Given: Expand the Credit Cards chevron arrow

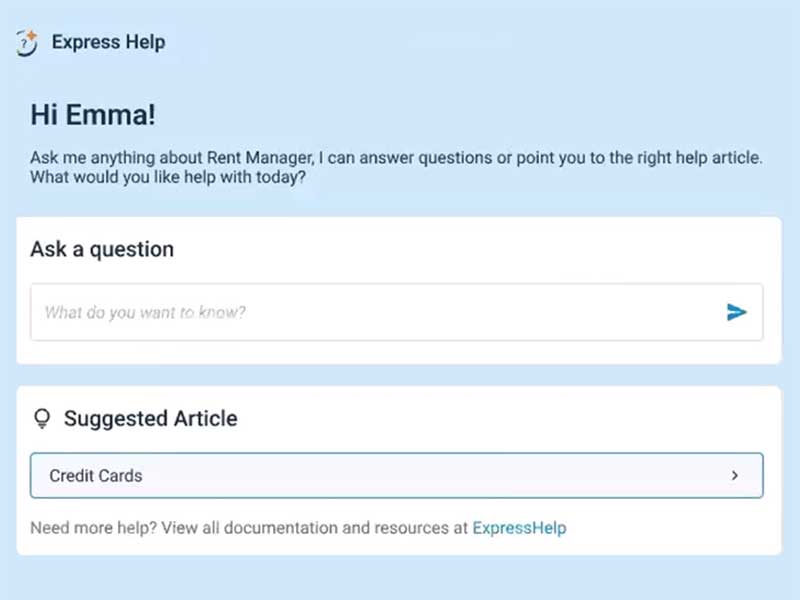Looking at the screenshot, I should pos(735,476).
